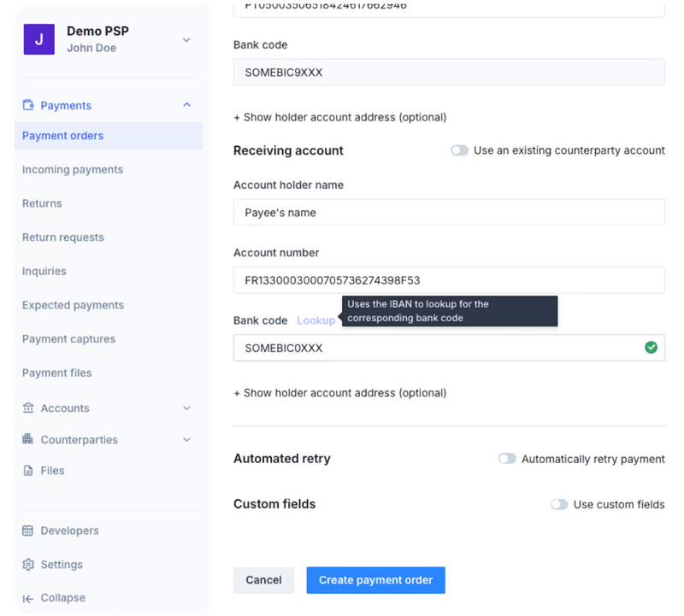Expand the Accounts section chevron
Viewport: 684px width, 616px height.
coord(187,408)
